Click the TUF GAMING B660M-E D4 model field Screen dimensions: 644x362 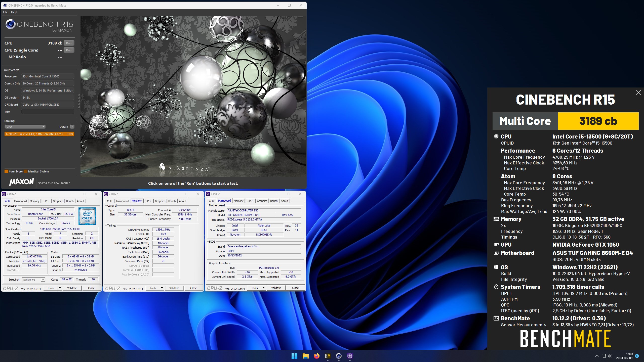point(250,215)
